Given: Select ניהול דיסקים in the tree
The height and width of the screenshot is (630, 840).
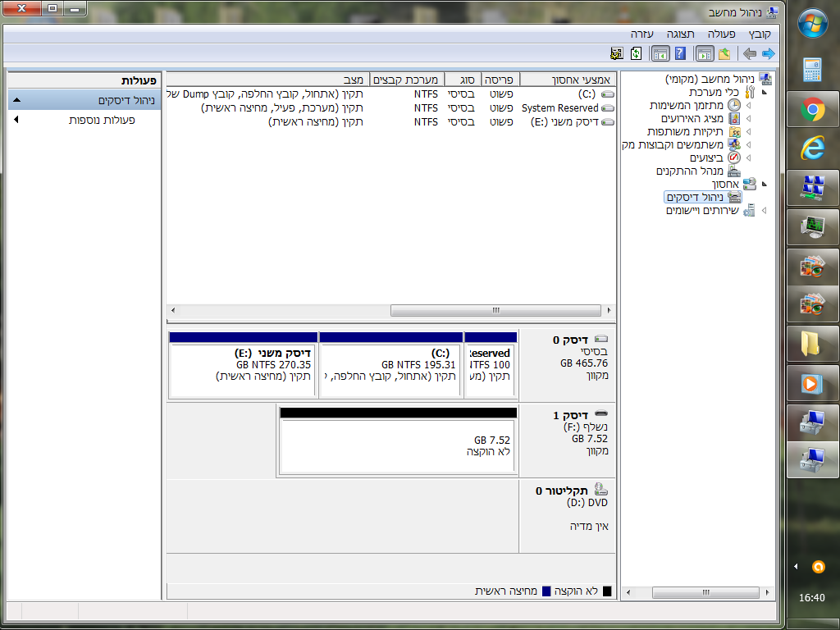Looking at the screenshot, I should (695, 197).
